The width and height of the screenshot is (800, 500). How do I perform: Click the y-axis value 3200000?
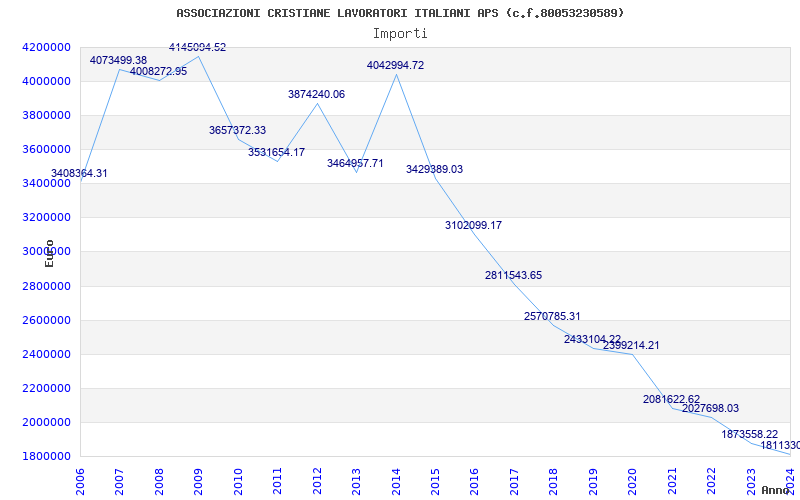click(46, 218)
